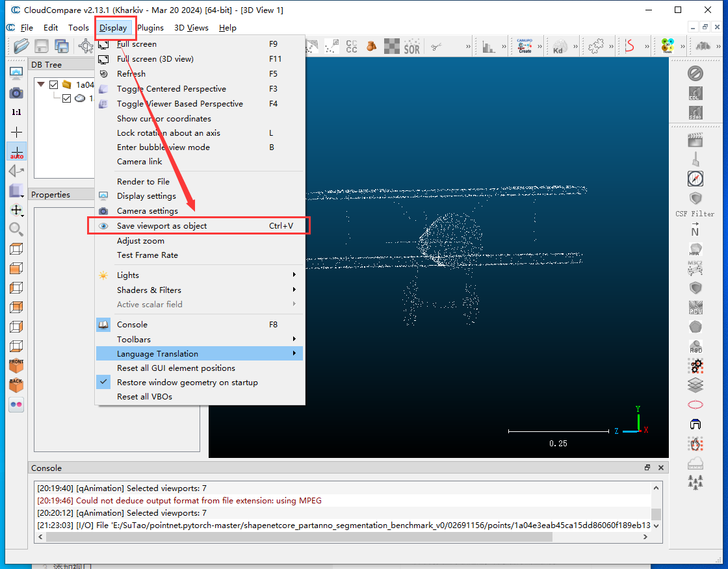This screenshot has width=728, height=569.
Task: Click the Console's horizontal scrollbar right arrow
Action: [645, 537]
